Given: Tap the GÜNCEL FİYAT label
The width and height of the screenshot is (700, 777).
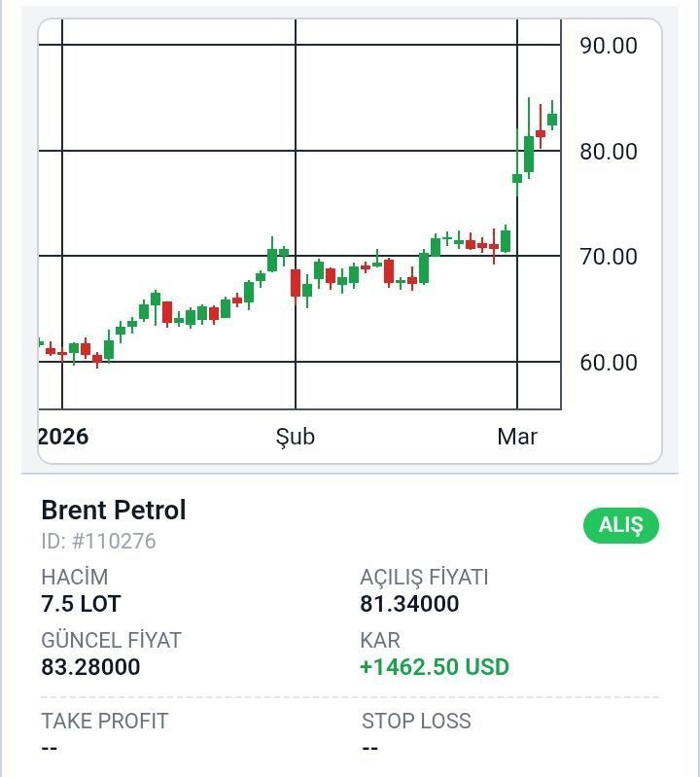Looking at the screenshot, I should [x=111, y=640].
